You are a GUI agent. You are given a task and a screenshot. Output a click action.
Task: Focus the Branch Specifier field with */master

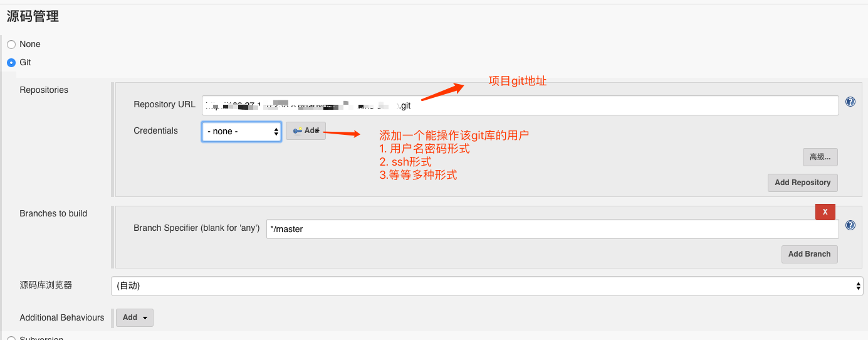[x=552, y=229]
